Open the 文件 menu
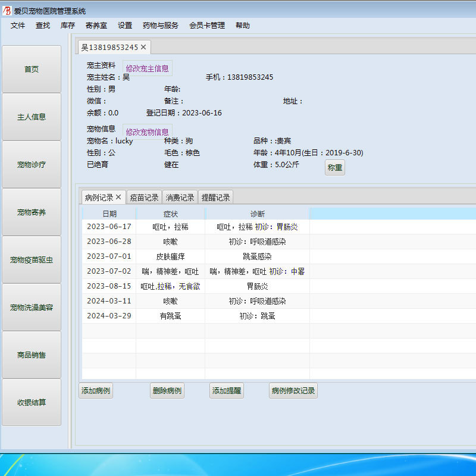This screenshot has width=476, height=476. (18, 26)
